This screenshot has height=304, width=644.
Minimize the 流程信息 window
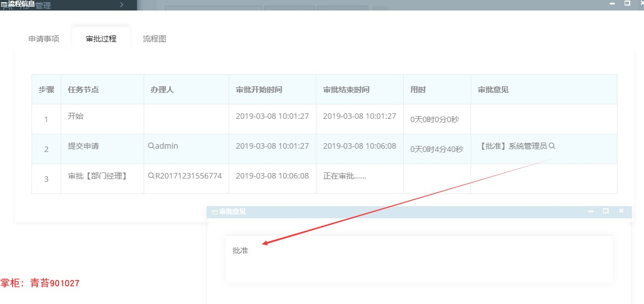pyautogui.click(x=613, y=3)
